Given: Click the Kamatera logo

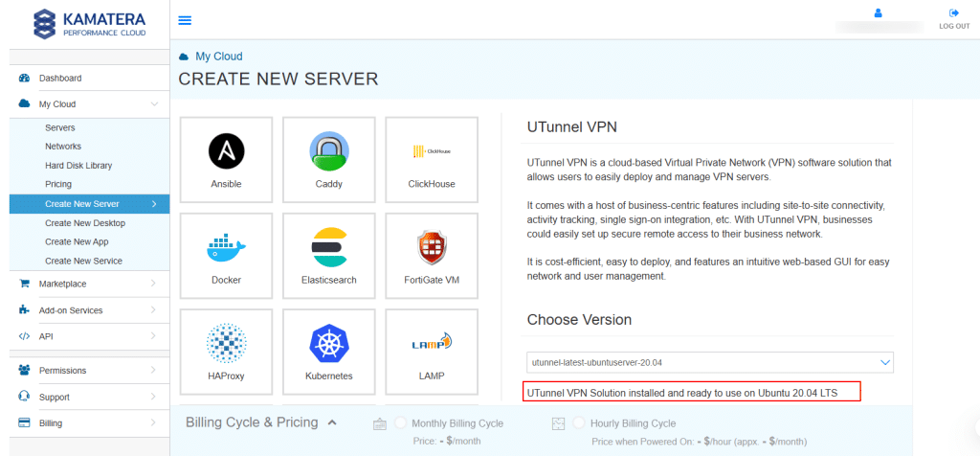Looking at the screenshot, I should 90,24.
